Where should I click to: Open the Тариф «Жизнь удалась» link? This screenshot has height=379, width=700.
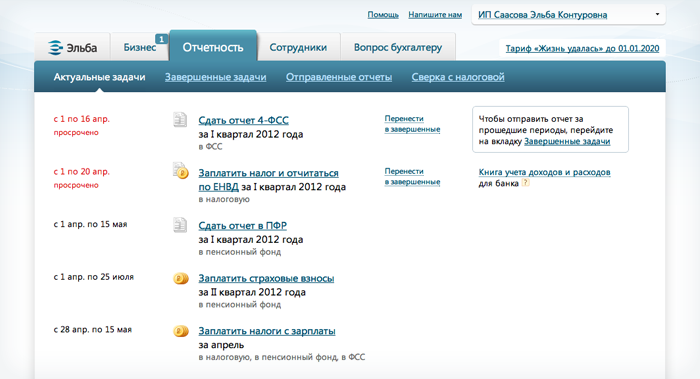coord(582,48)
